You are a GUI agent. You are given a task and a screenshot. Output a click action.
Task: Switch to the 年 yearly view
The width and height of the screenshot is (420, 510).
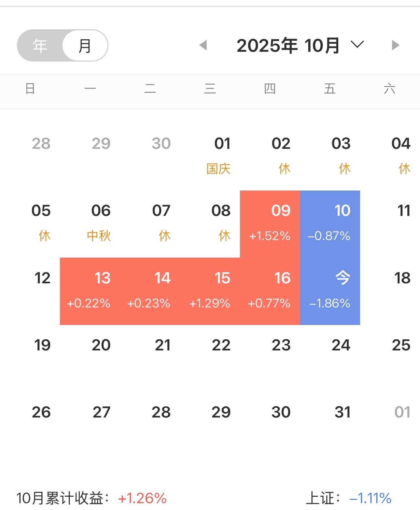coord(40,46)
